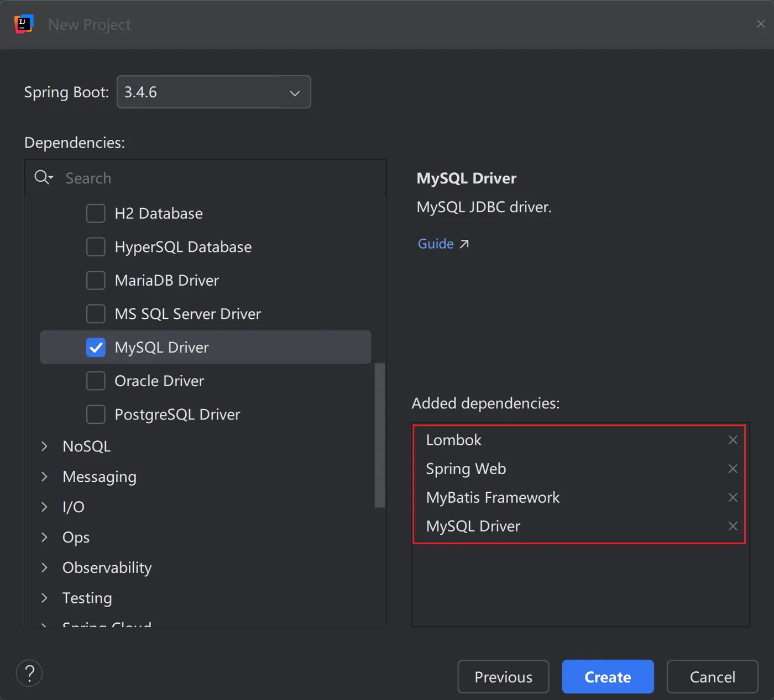Screen dimensions: 774x700
Task: Select Lombok in added dependencies
Action: click(x=453, y=440)
